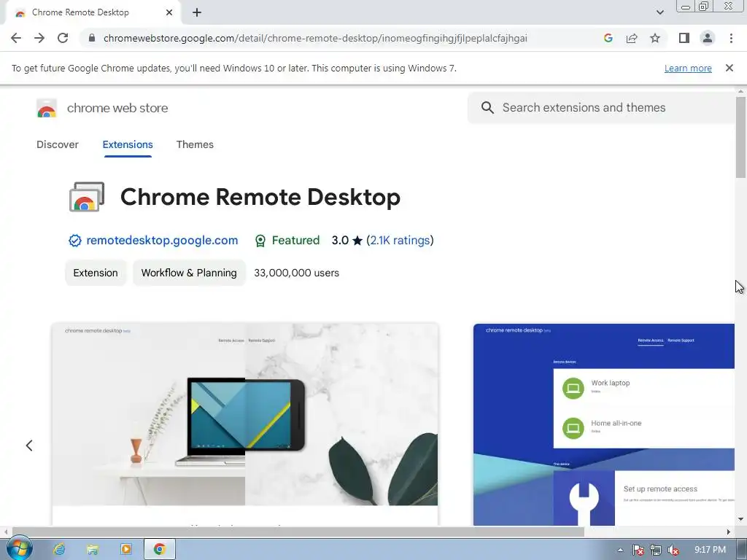747x560 pixels.
Task: Open Windows Explorer from taskbar
Action: coord(93,549)
